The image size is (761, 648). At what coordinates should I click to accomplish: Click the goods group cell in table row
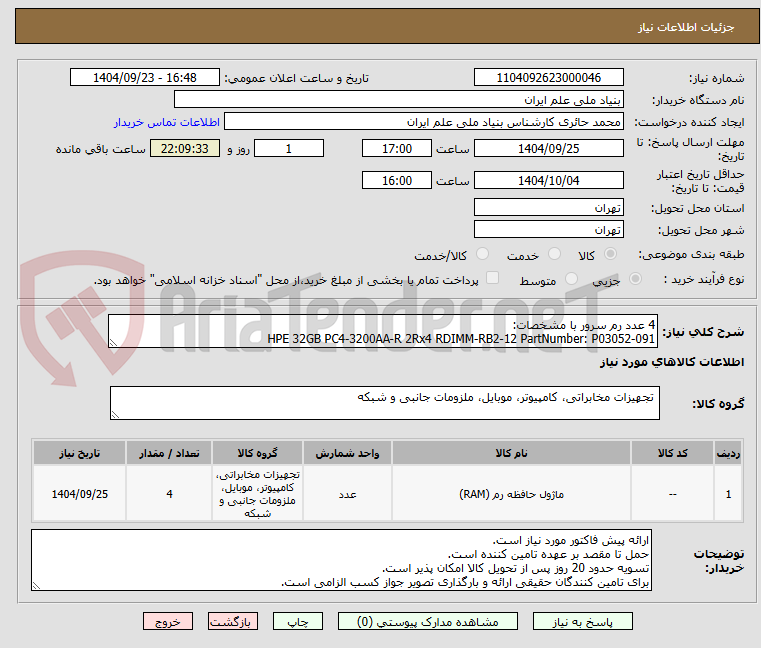[x=257, y=494]
